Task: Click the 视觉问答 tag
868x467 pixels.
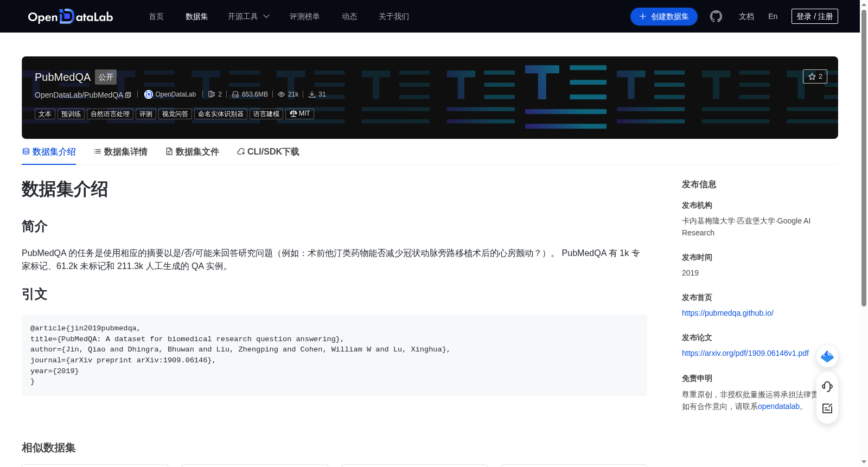Action: coord(175,114)
